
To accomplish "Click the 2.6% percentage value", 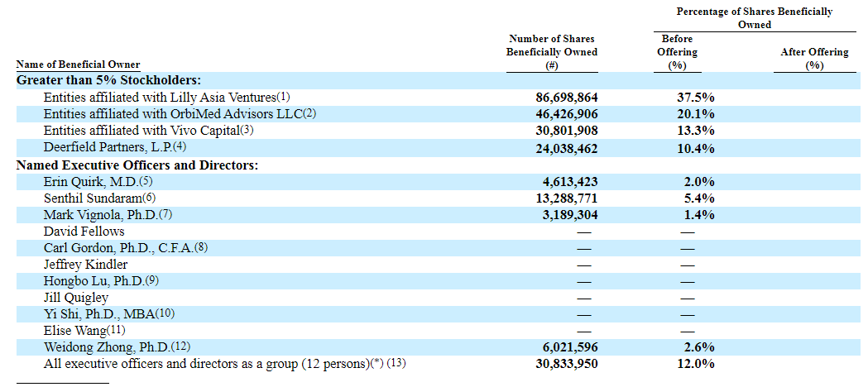I will coord(698,348).
